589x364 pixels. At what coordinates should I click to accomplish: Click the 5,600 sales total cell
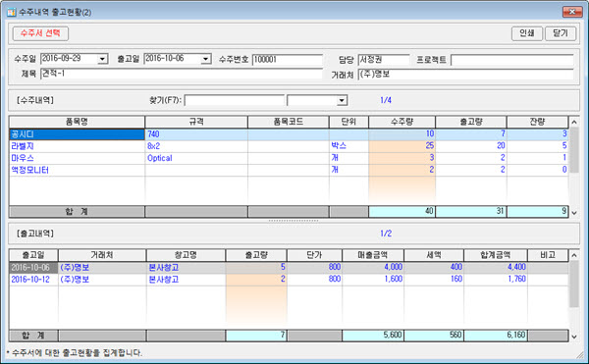373,336
